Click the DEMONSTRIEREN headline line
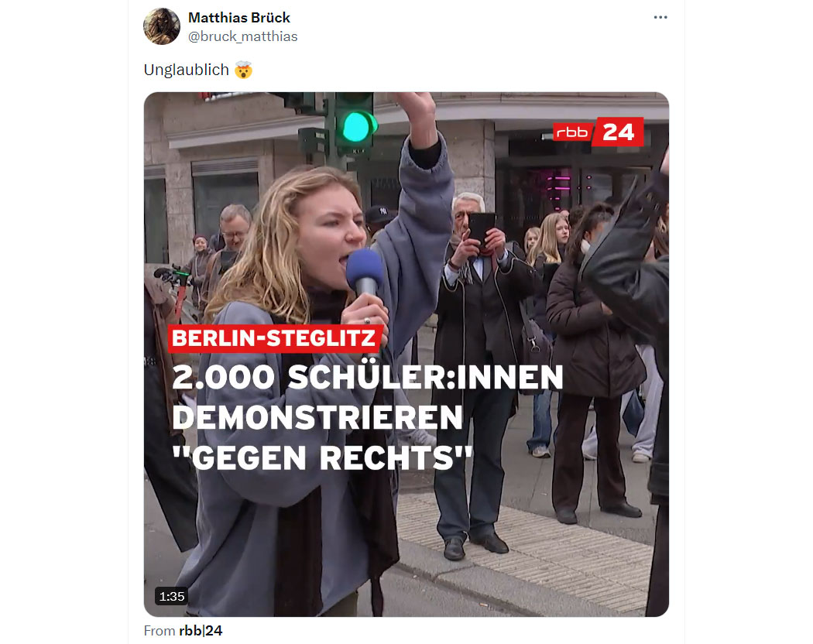813x644 pixels. 317,417
